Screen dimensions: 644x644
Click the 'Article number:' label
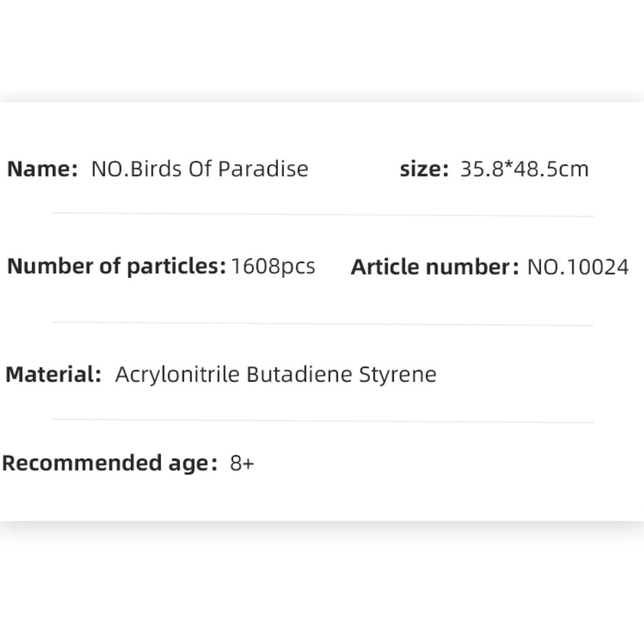pyautogui.click(x=435, y=267)
